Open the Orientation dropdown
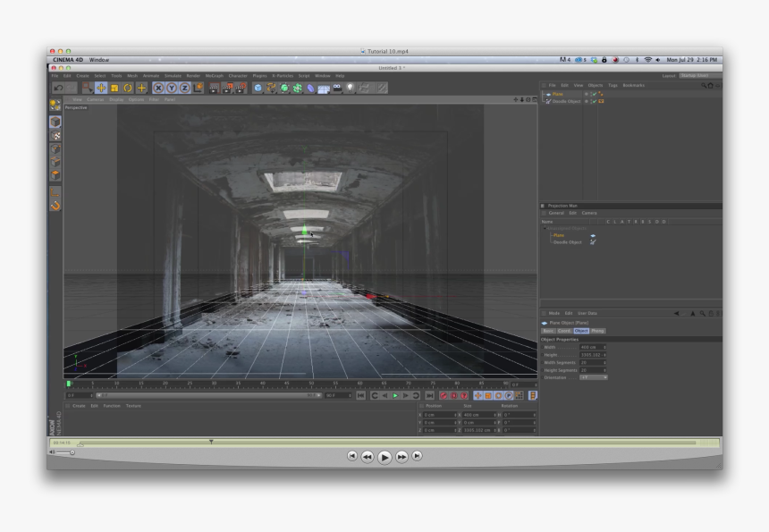769x532 pixels. pos(594,377)
